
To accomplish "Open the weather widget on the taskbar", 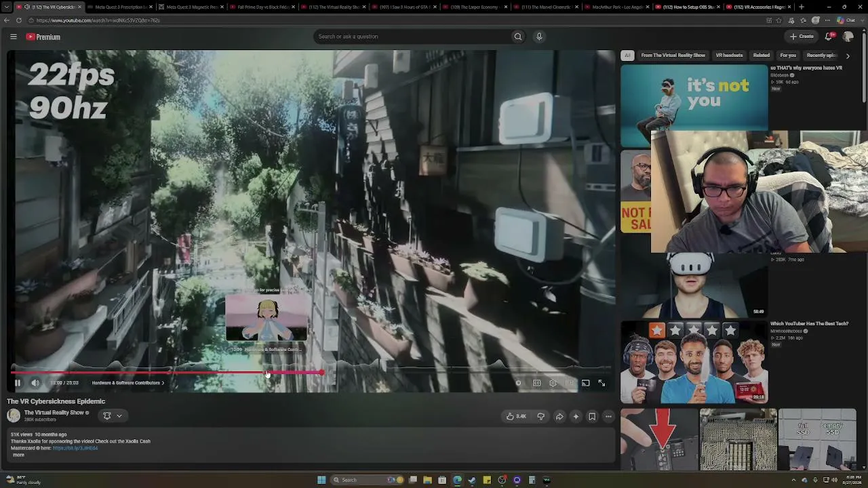I will 24,480.
